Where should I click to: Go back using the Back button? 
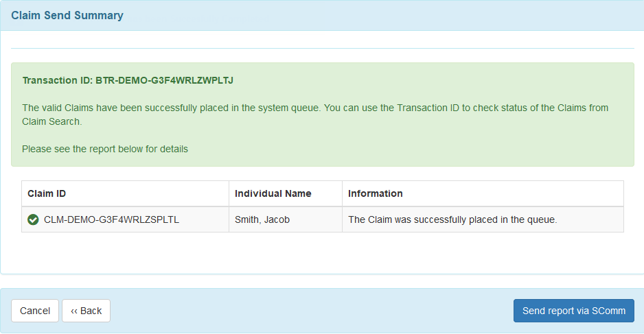coord(86,311)
